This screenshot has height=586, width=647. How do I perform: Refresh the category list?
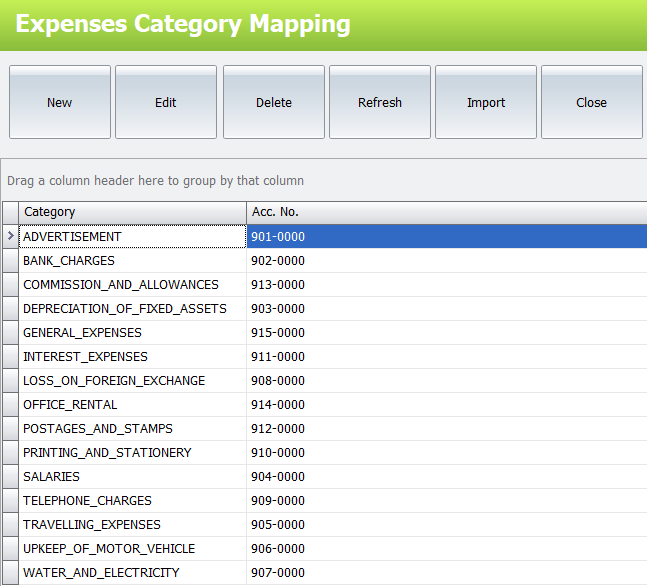[380, 102]
